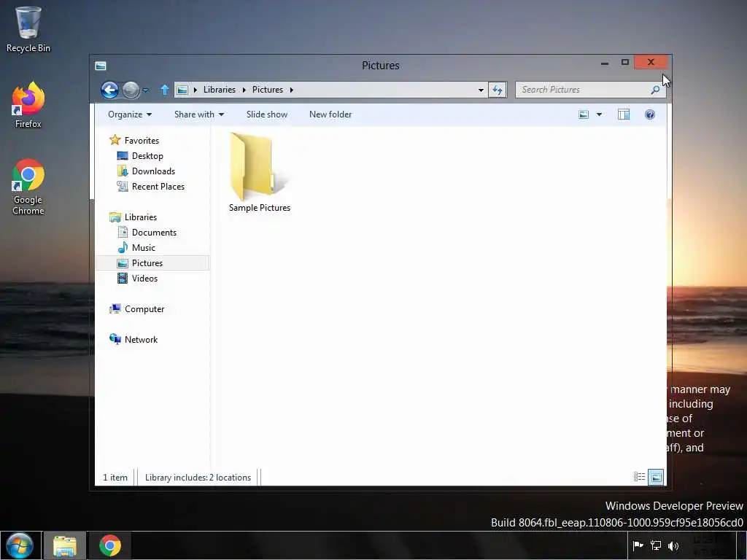Open the Organize menu

click(130, 114)
